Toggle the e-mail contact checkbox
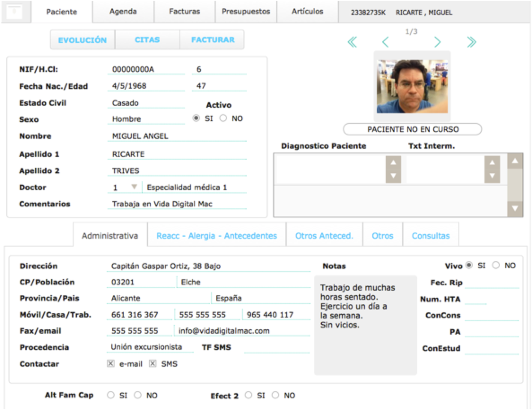 point(111,364)
